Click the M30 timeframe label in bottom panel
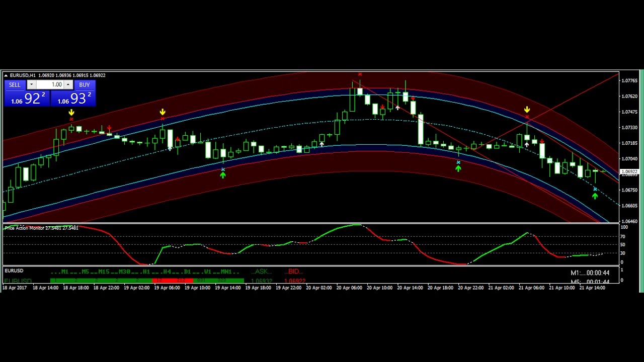Image resolution: width=644 pixels, height=362 pixels. (x=124, y=272)
